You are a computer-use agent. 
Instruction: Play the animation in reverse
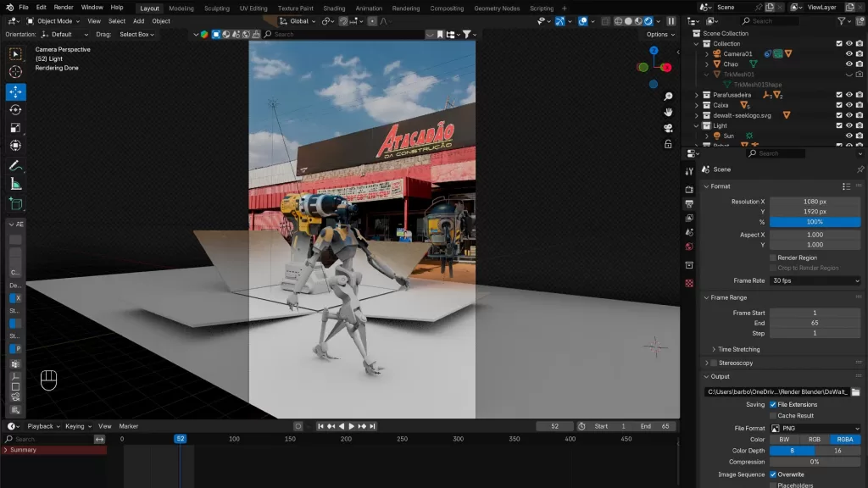(x=342, y=426)
